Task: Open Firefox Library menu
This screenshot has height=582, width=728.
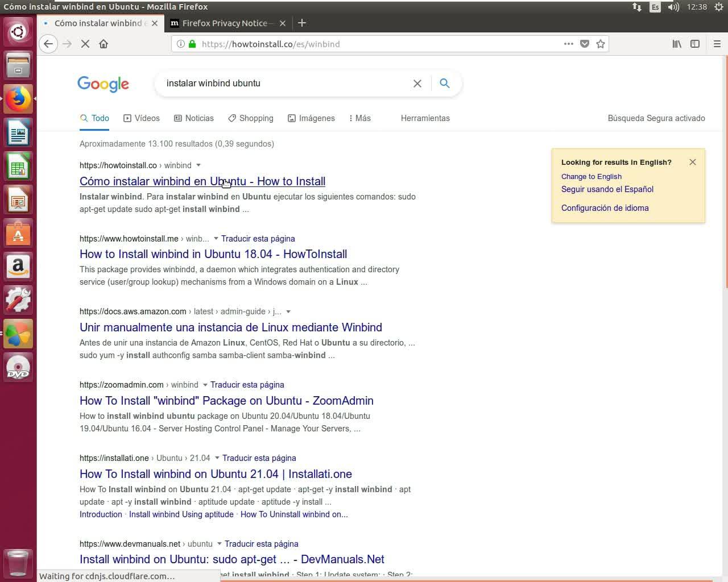Action: tap(677, 44)
